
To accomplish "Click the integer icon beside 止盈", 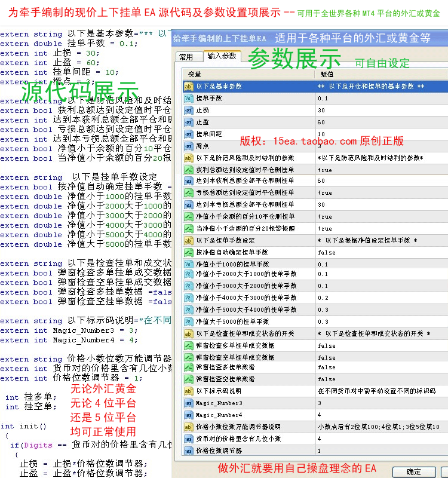I will [188, 122].
